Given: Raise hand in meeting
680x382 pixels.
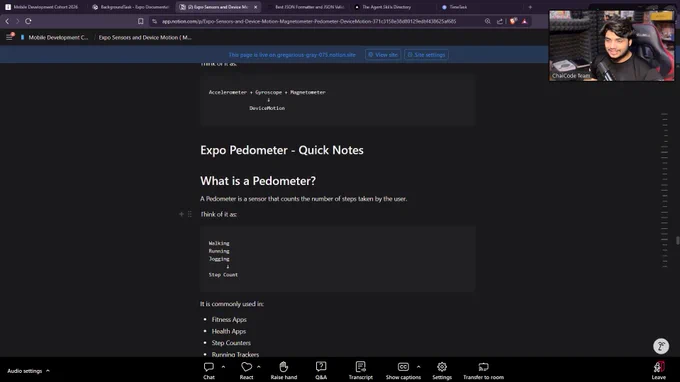Looking at the screenshot, I should pyautogui.click(x=284, y=371).
